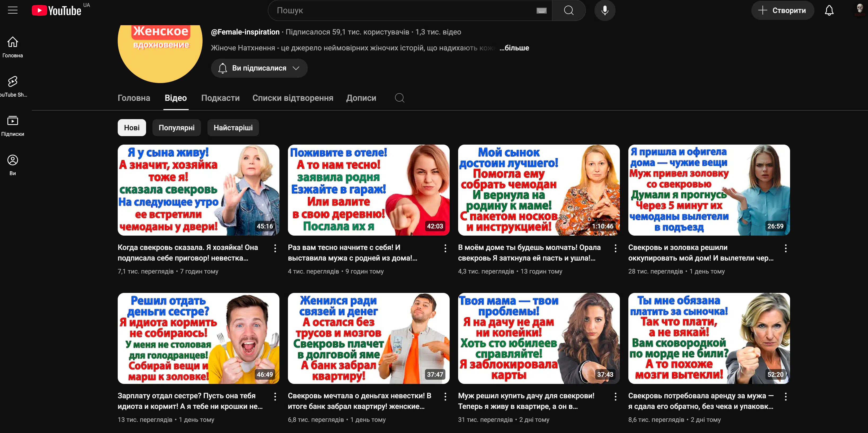Select the Відео tab
The image size is (868, 433).
176,98
